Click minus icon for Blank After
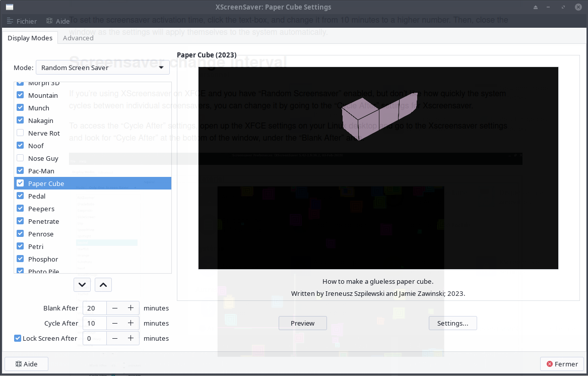The image size is (588, 376). tap(115, 308)
